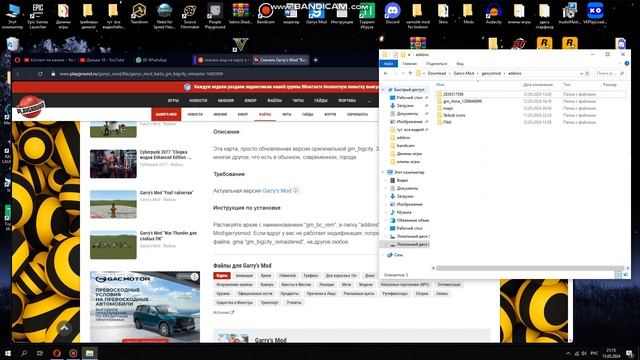640x360 pixels.
Task: Click Explorer search box
Action: click(610, 73)
